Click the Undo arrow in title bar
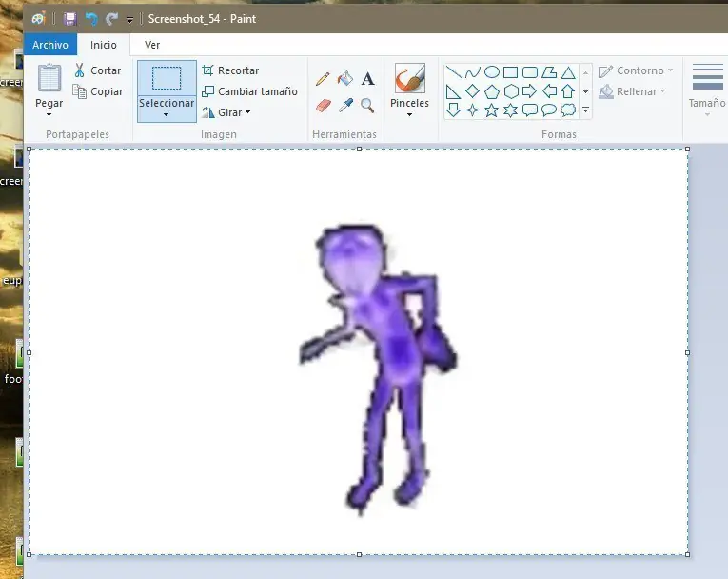Image resolution: width=728 pixels, height=579 pixels. click(91, 19)
